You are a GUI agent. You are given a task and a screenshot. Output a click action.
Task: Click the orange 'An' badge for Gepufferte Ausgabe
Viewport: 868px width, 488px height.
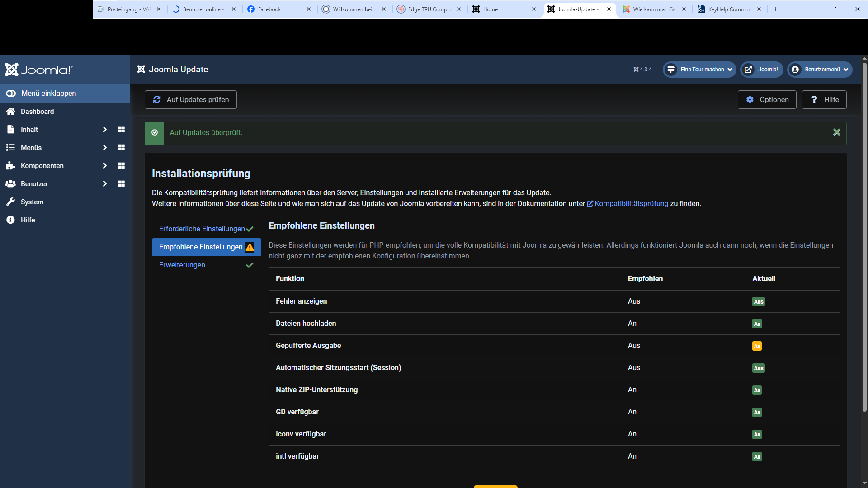tap(757, 346)
